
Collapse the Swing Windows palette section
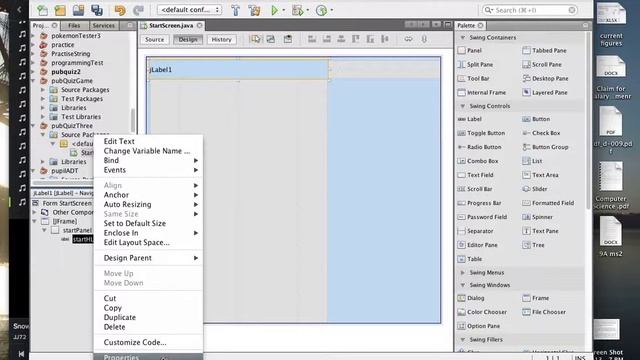pos(462,285)
